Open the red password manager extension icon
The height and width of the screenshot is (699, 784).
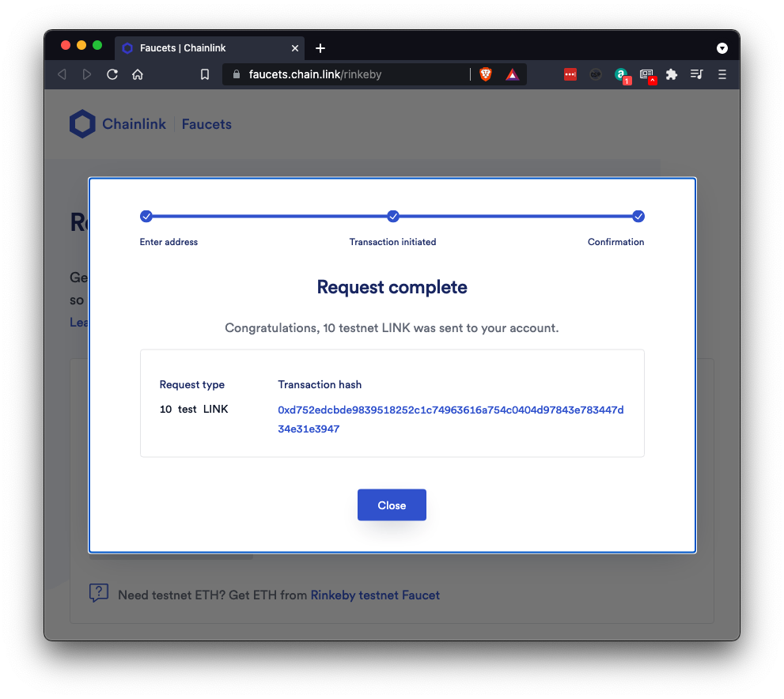570,74
